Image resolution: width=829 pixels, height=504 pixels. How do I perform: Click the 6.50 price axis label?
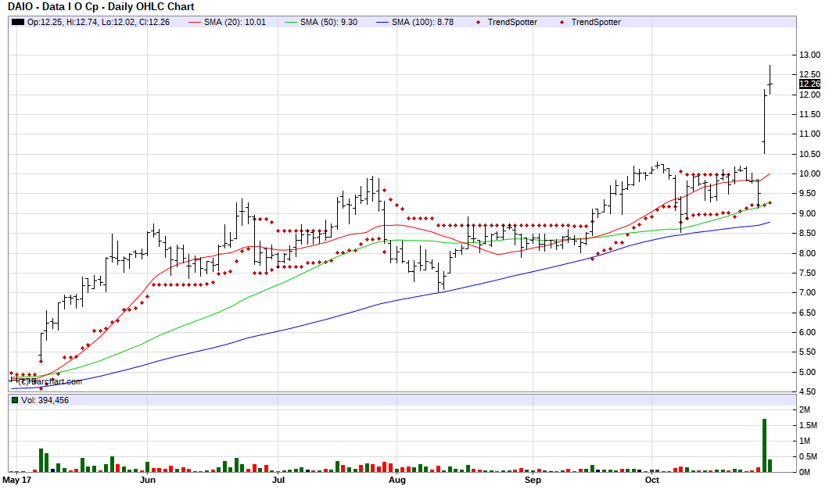pos(809,313)
